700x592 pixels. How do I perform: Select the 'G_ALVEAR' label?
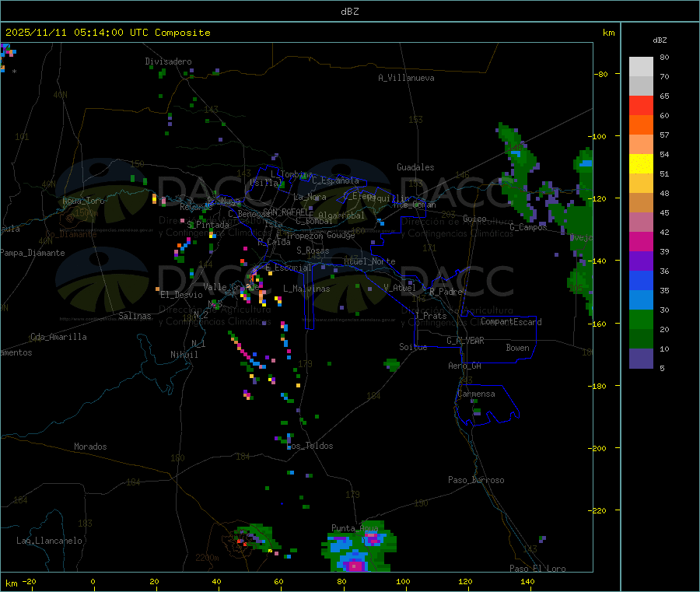click(465, 341)
